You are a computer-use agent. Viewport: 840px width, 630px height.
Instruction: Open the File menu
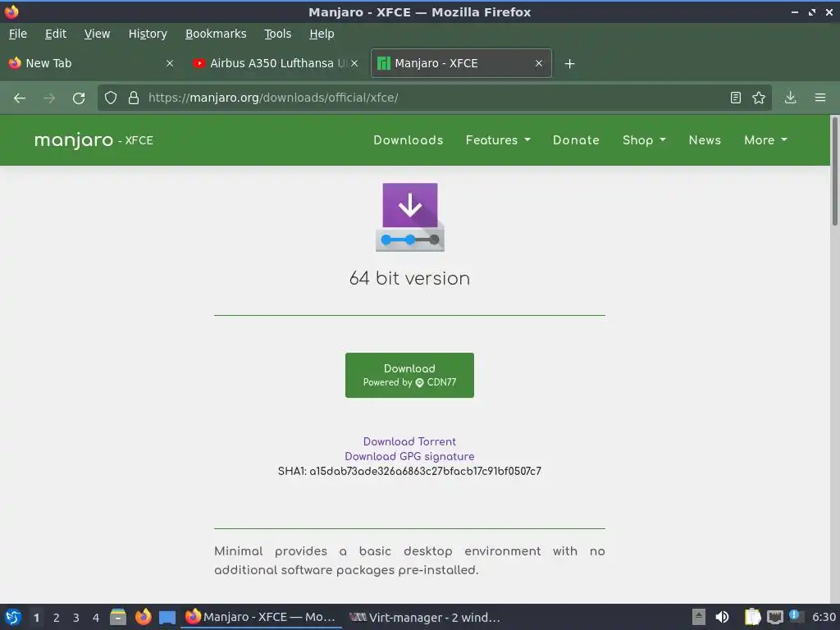(18, 34)
